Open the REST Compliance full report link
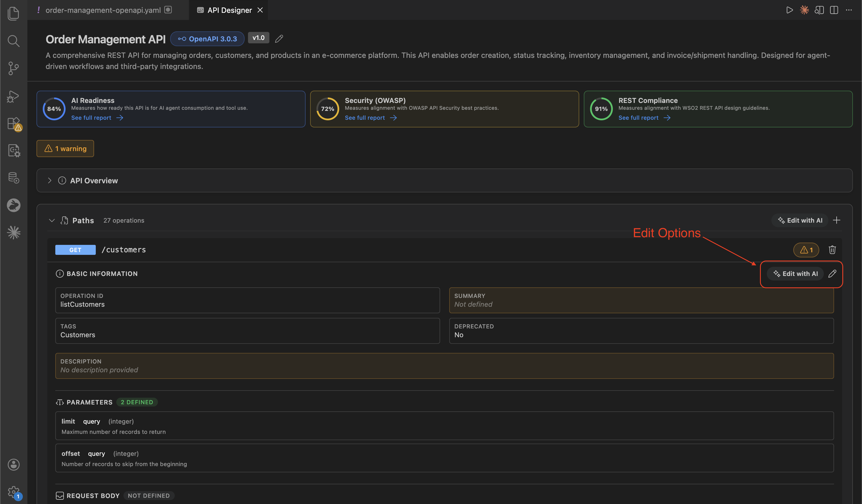Screen dimensions: 862x504 (645, 118)
